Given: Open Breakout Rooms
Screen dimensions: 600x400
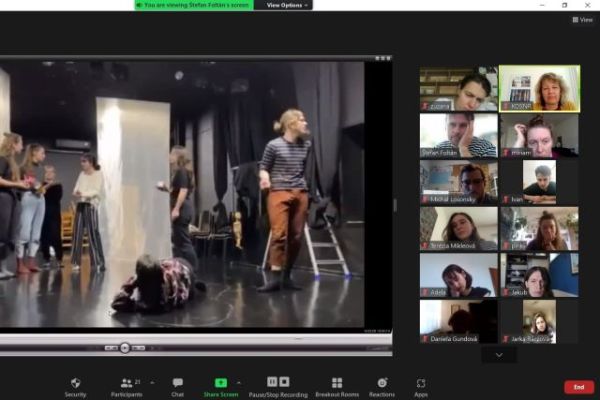Looking at the screenshot, I should click(x=336, y=384).
